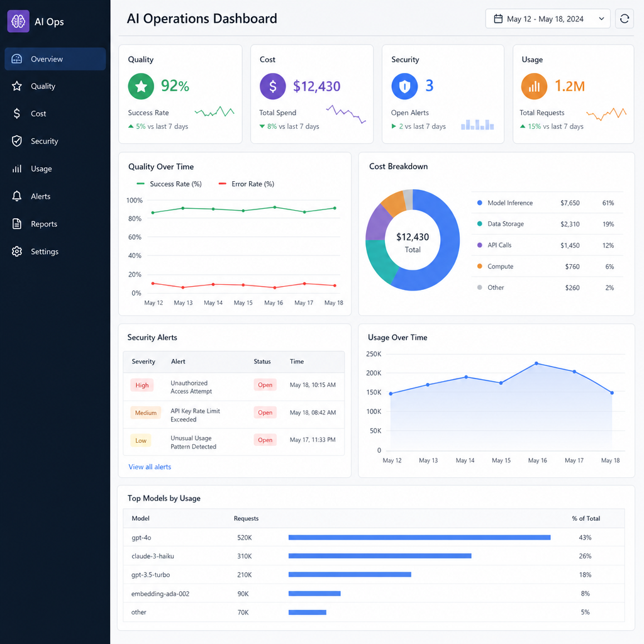
Task: Click the 1.2M Total Requests value
Action: click(x=569, y=86)
